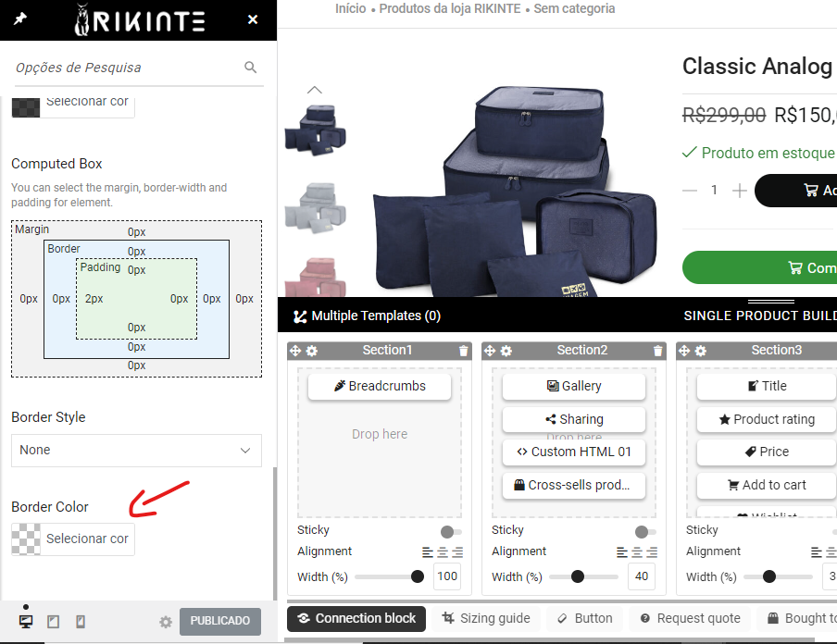837x644 pixels.
Task: Select the Custom HTML 01 block
Action: (x=574, y=452)
